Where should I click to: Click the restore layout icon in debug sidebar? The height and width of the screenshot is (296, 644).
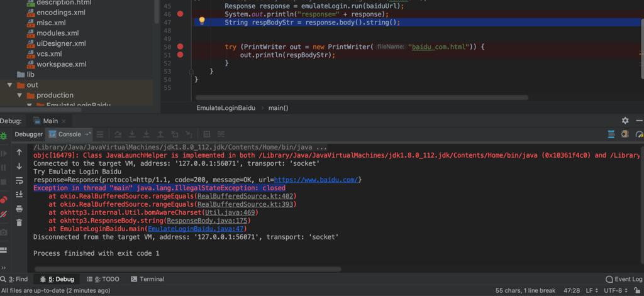click(x=3, y=250)
